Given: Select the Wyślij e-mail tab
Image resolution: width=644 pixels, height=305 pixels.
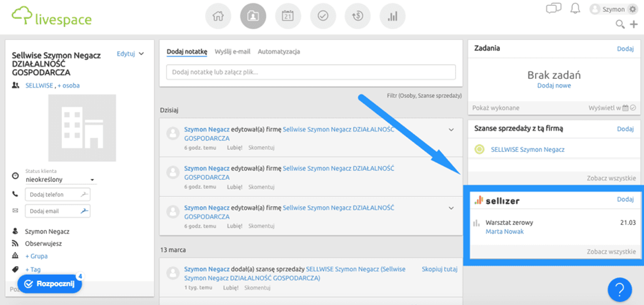Looking at the screenshot, I should (232, 51).
